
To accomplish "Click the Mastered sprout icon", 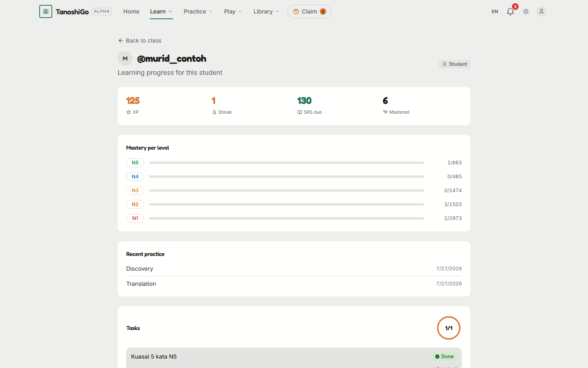I will (x=385, y=112).
